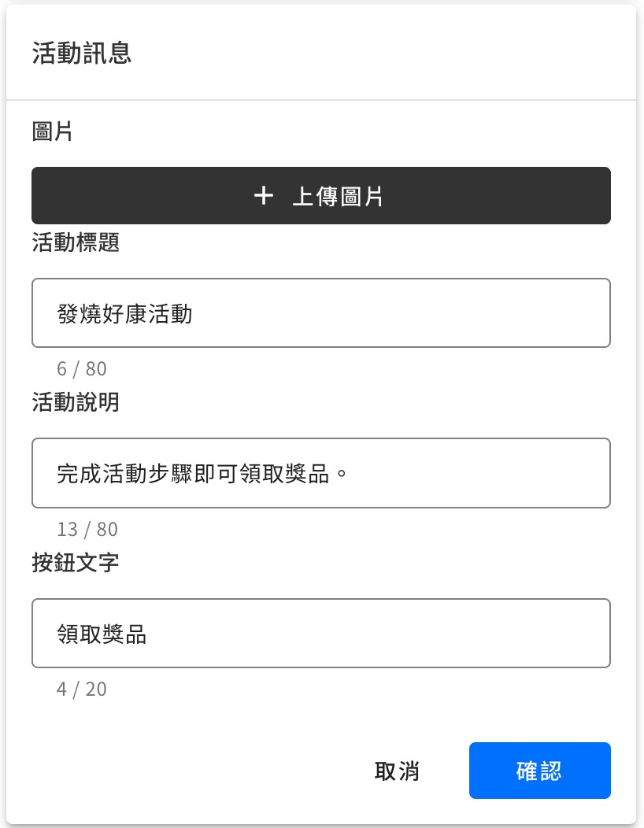Click the 活動訊息 dialog title
This screenshot has height=828, width=644.
pos(82,53)
